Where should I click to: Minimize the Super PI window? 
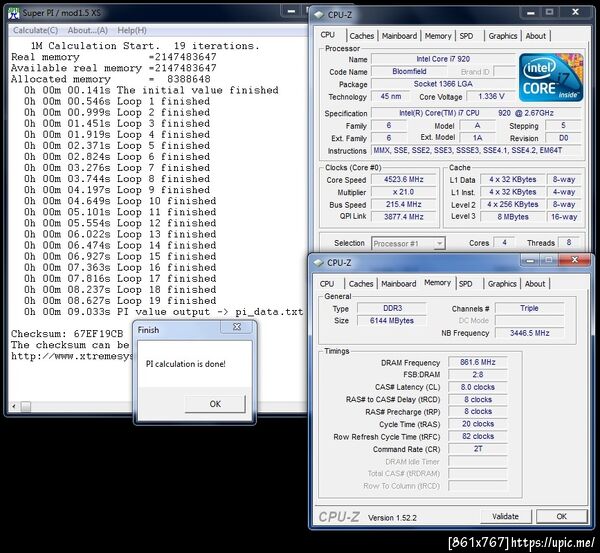(x=291, y=11)
